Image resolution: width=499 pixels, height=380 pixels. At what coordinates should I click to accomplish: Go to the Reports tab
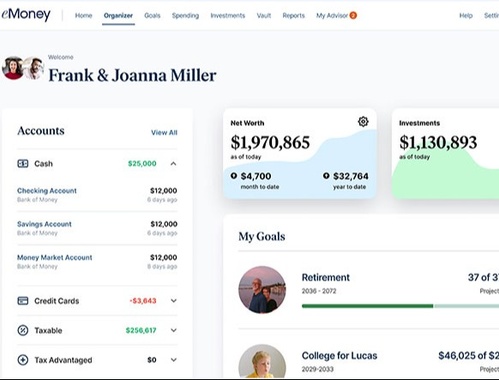[294, 15]
